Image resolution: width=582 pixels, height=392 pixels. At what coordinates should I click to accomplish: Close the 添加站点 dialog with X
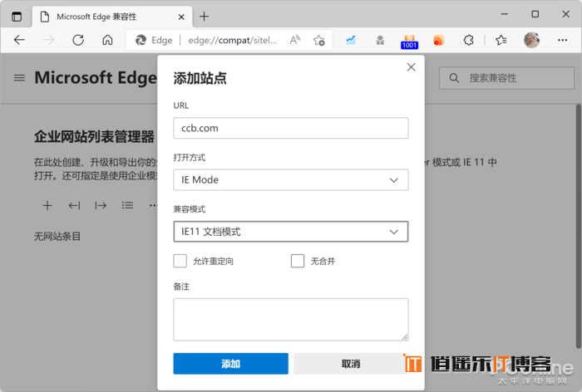[411, 67]
